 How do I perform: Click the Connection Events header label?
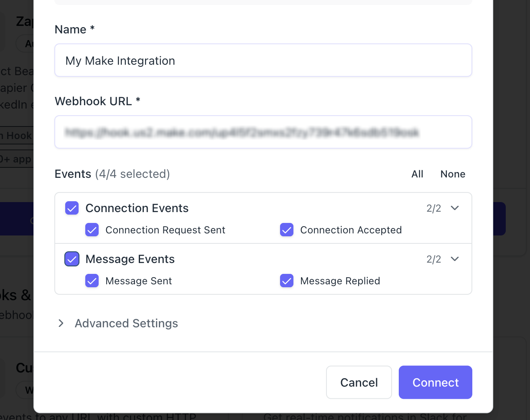tap(137, 208)
